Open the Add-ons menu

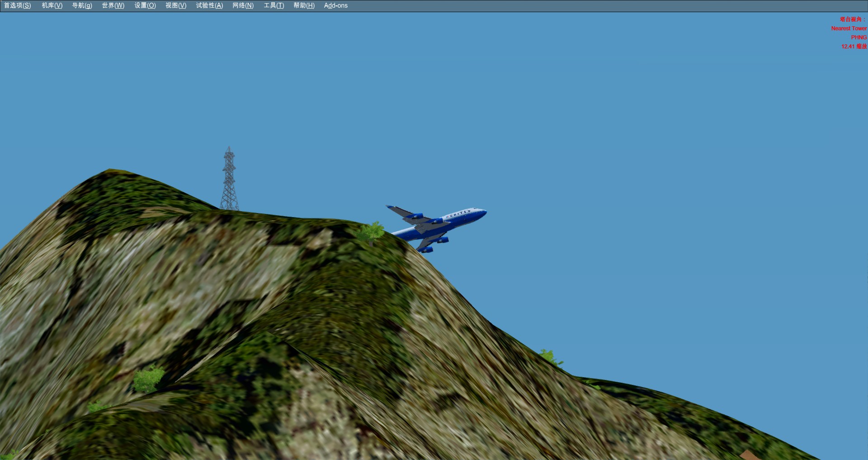[x=335, y=5]
